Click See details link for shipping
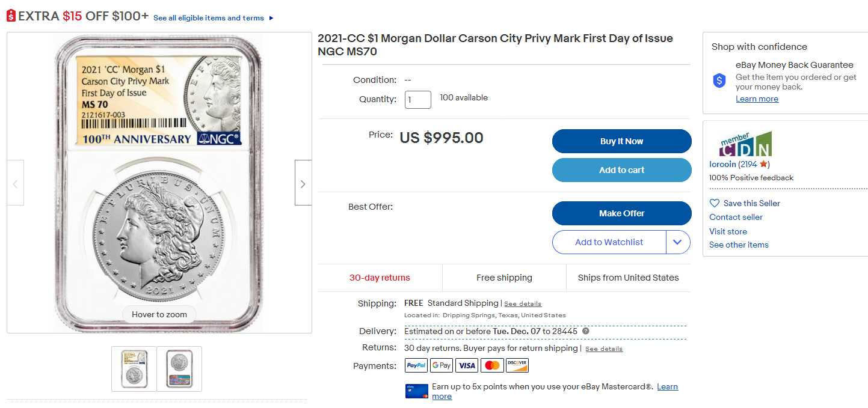Viewport: 868px width, 408px height. tap(523, 304)
